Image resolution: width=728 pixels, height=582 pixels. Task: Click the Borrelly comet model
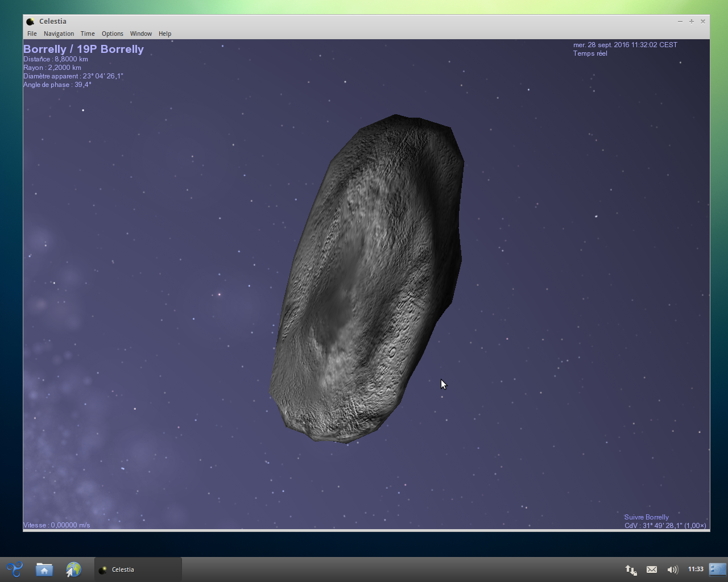click(x=367, y=278)
